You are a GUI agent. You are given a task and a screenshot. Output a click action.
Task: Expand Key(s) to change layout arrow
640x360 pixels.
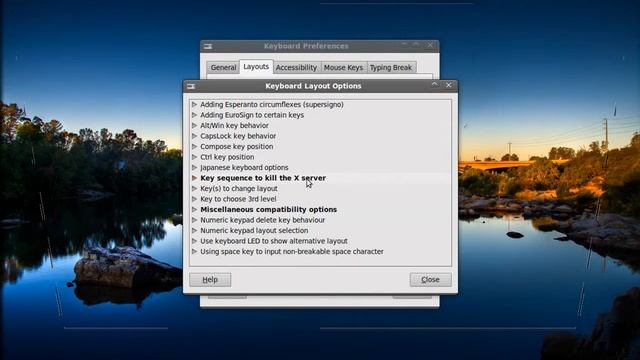(x=194, y=189)
